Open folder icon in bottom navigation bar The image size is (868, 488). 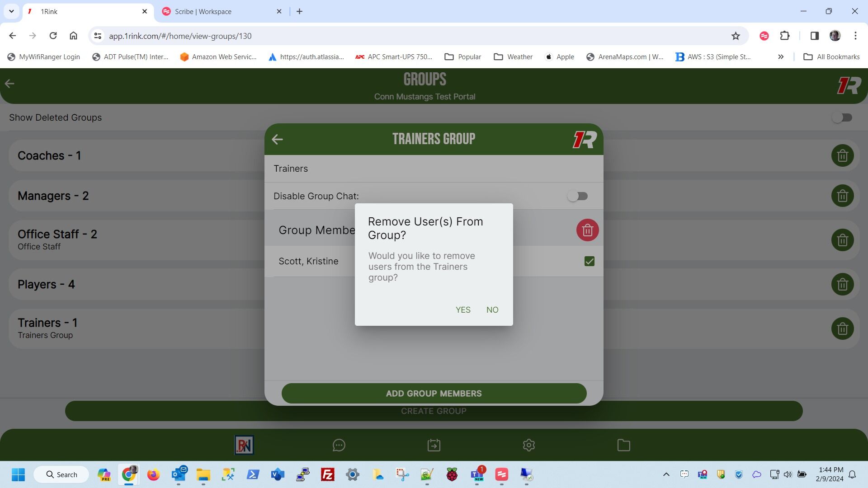tap(623, 446)
